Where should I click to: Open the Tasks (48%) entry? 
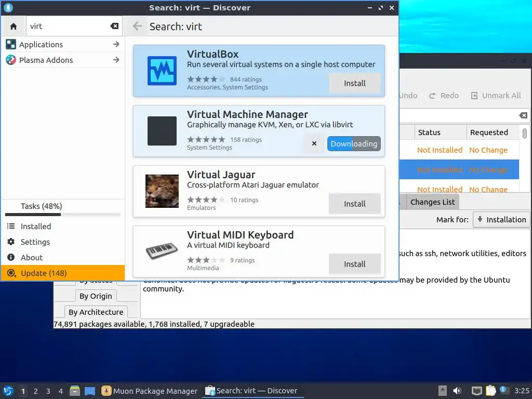[x=42, y=206]
